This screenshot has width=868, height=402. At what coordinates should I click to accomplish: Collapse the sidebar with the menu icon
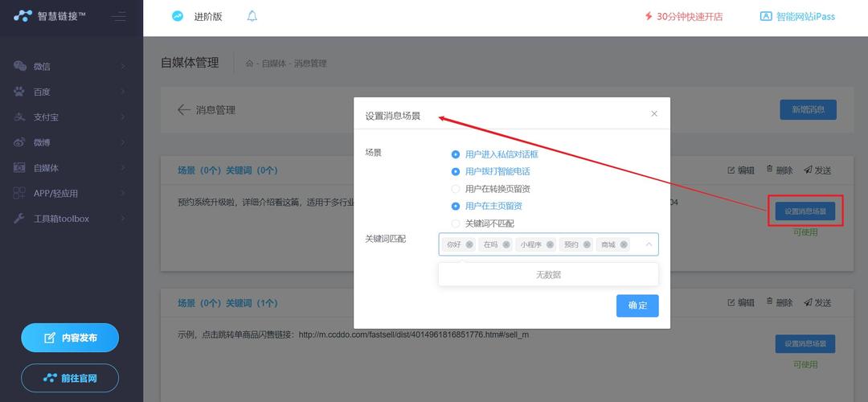click(118, 16)
